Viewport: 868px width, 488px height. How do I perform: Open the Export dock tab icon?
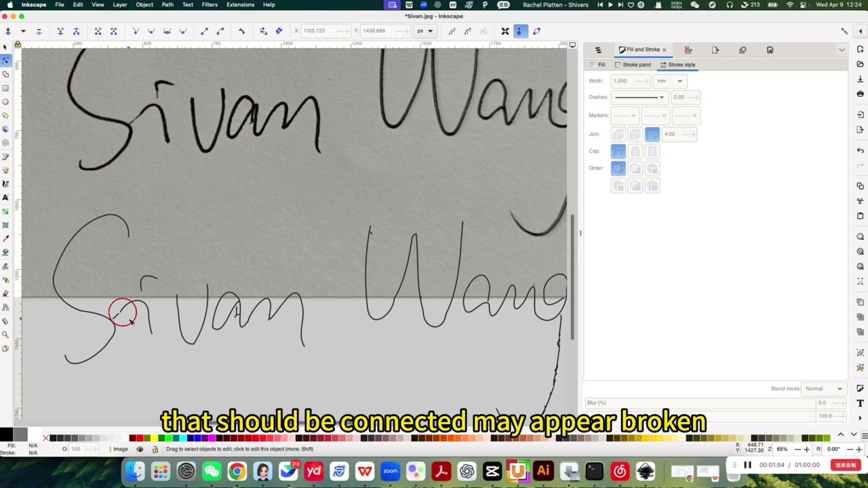point(715,49)
